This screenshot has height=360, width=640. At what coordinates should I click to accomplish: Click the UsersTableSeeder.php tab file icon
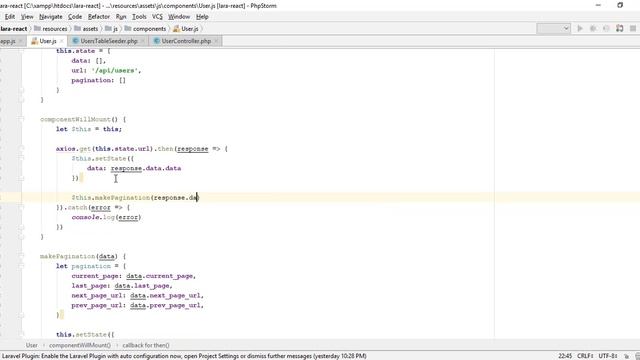(x=76, y=41)
